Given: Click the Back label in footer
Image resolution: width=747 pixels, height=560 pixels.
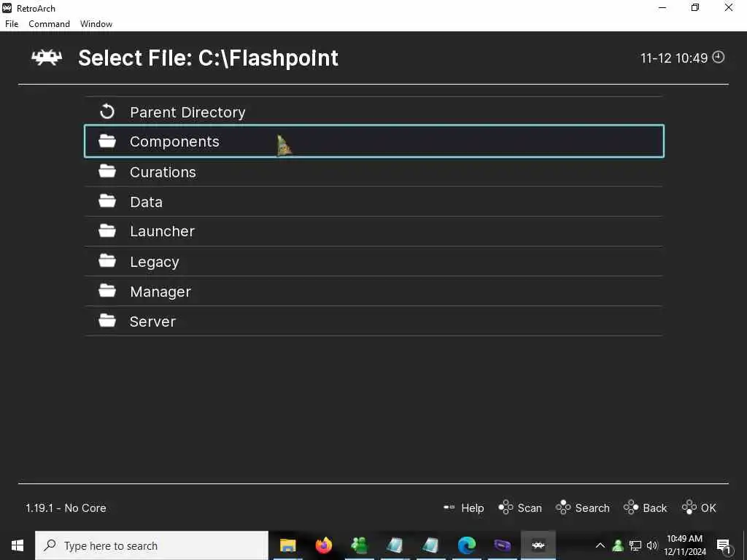Looking at the screenshot, I should point(654,508).
